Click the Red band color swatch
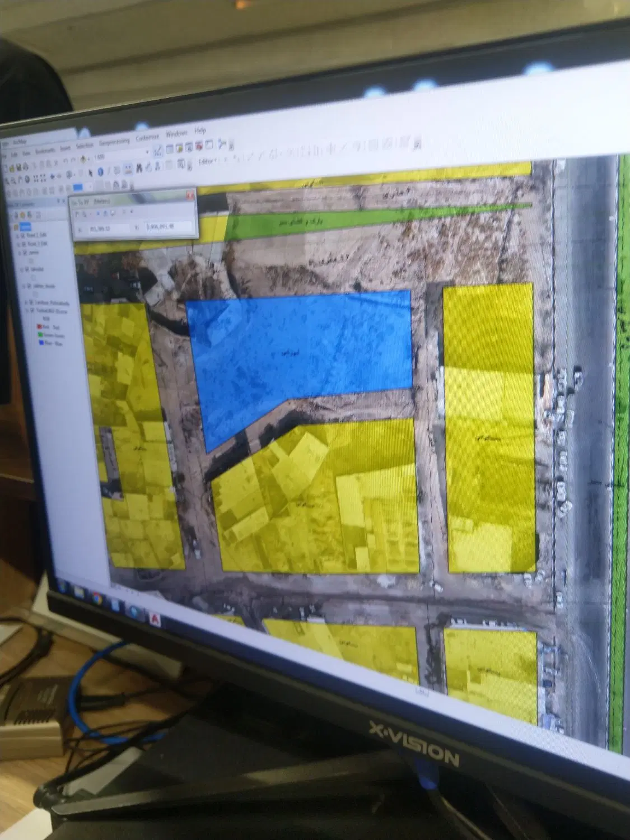This screenshot has height=840, width=630. [x=40, y=327]
